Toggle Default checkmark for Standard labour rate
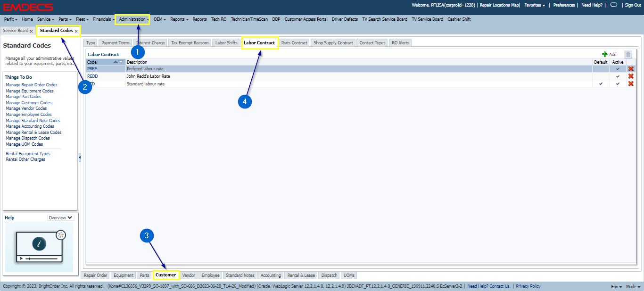 tap(601, 84)
